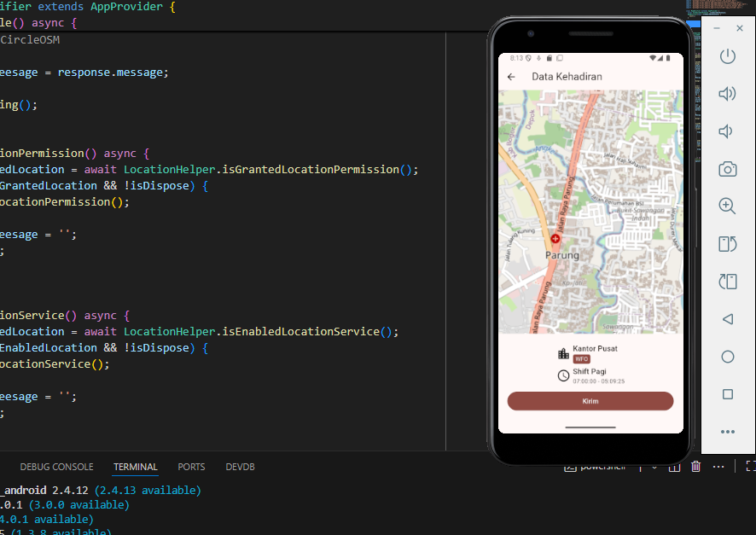
Task: Switch to the DEBUG CONSOLE tab
Action: click(x=56, y=467)
